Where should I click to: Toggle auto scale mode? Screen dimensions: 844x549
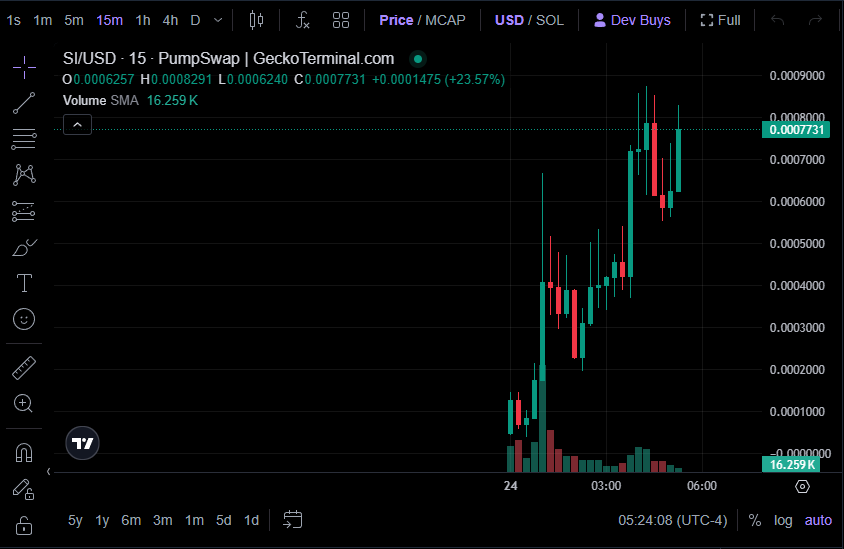[x=818, y=520]
